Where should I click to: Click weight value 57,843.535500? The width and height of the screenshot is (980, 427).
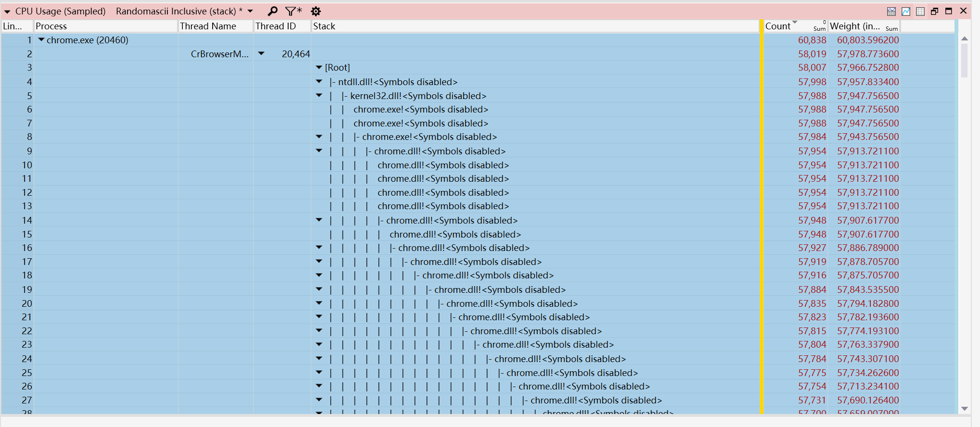pos(868,289)
